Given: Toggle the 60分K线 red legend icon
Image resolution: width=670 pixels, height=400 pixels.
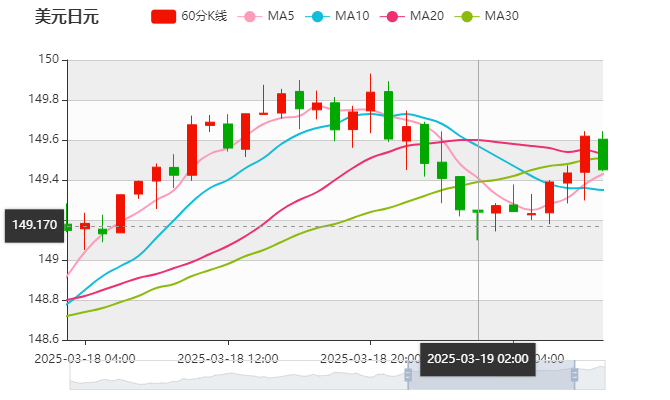Looking at the screenshot, I should pos(164,17).
